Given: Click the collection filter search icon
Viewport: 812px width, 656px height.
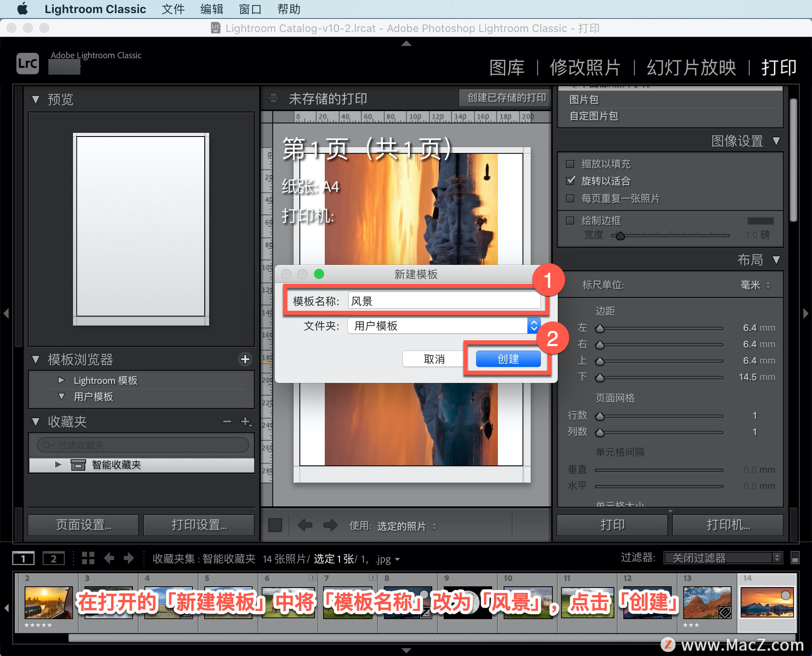Looking at the screenshot, I should coord(48,445).
